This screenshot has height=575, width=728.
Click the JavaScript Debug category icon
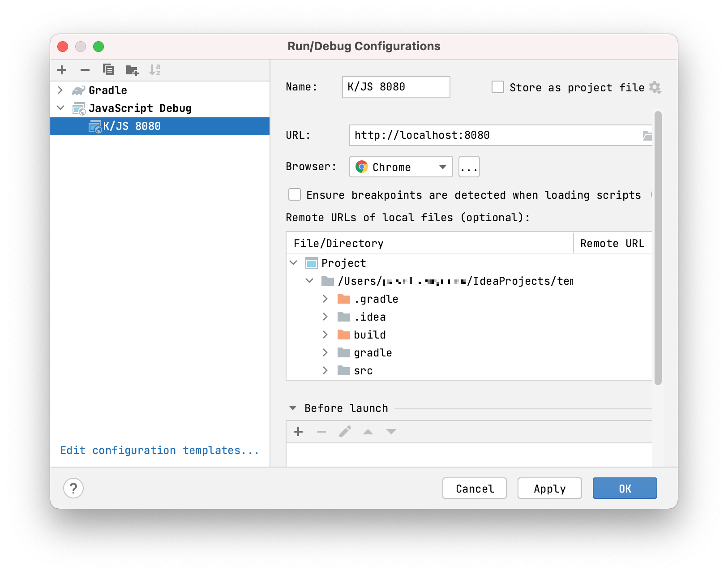tap(79, 108)
